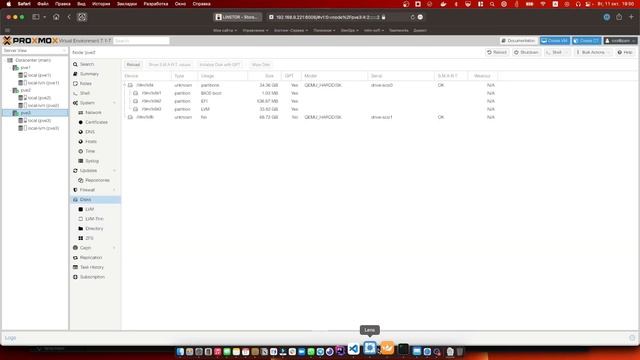Open the Server View dropdown
The image size is (640, 360).
tap(35, 51)
